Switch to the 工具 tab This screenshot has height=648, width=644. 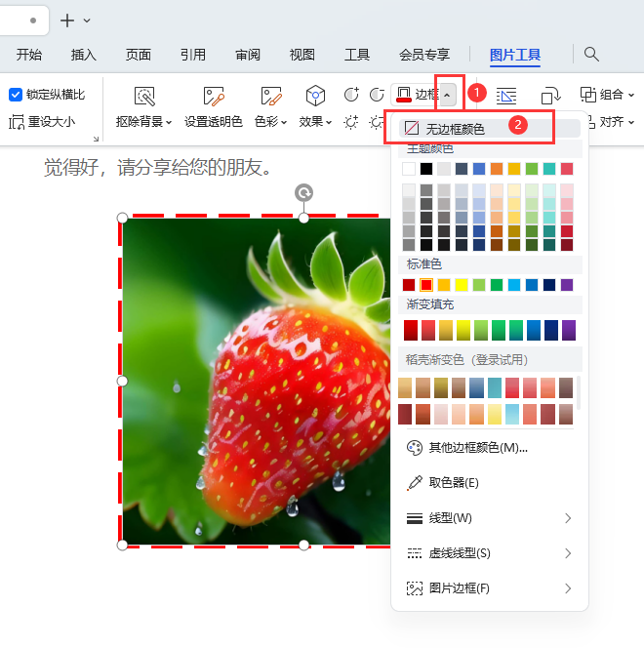point(357,55)
